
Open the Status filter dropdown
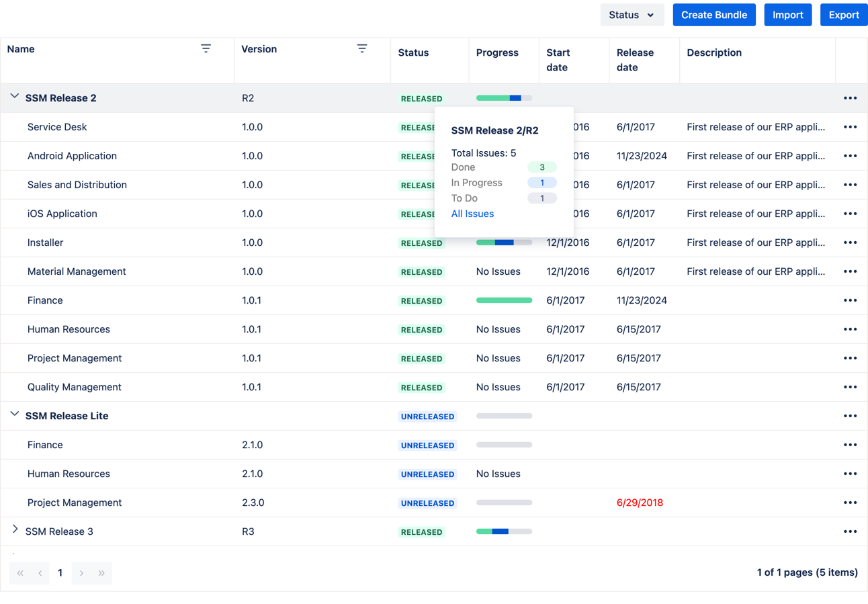632,14
